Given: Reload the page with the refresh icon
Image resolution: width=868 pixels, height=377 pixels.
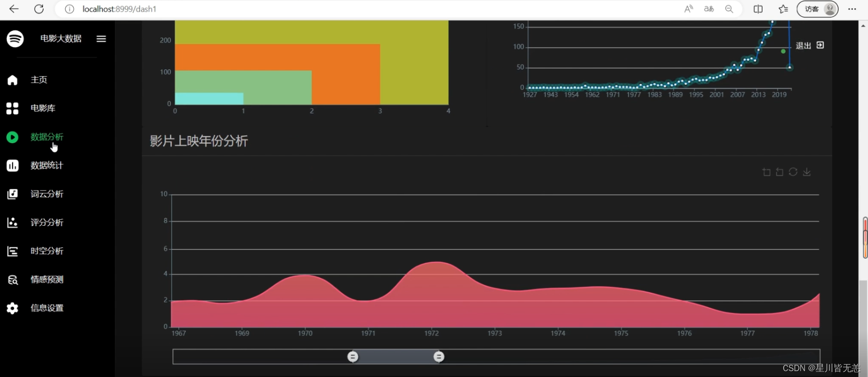Looking at the screenshot, I should [x=39, y=9].
